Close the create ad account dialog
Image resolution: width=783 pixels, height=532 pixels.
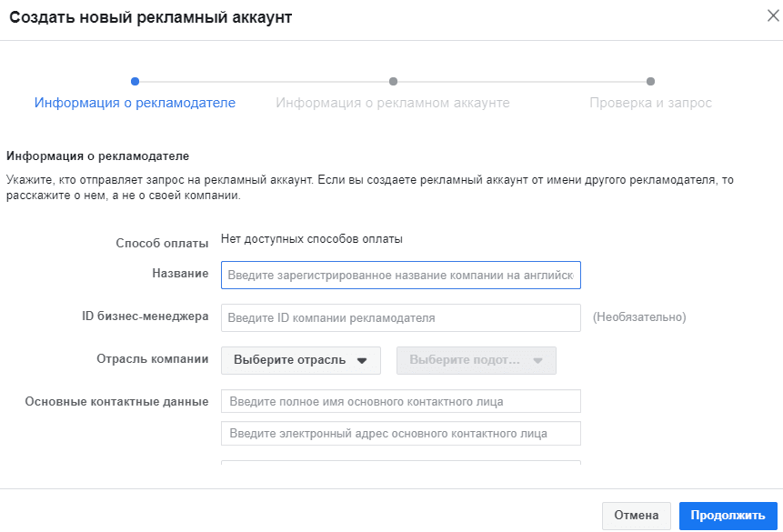pos(773,16)
